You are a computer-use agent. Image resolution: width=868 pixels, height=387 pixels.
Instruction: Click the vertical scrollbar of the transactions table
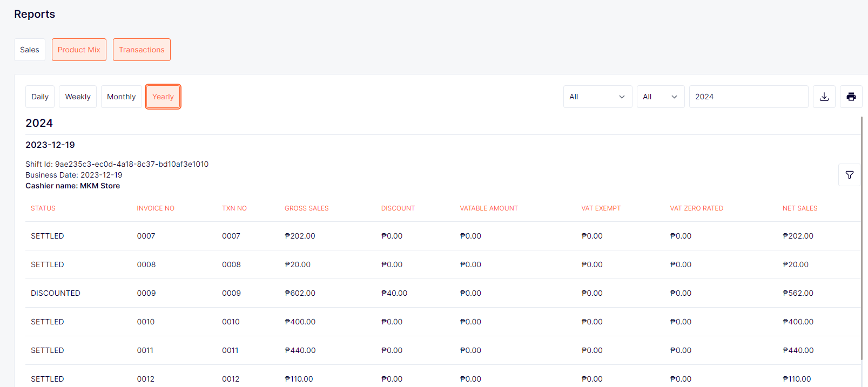tap(862, 237)
